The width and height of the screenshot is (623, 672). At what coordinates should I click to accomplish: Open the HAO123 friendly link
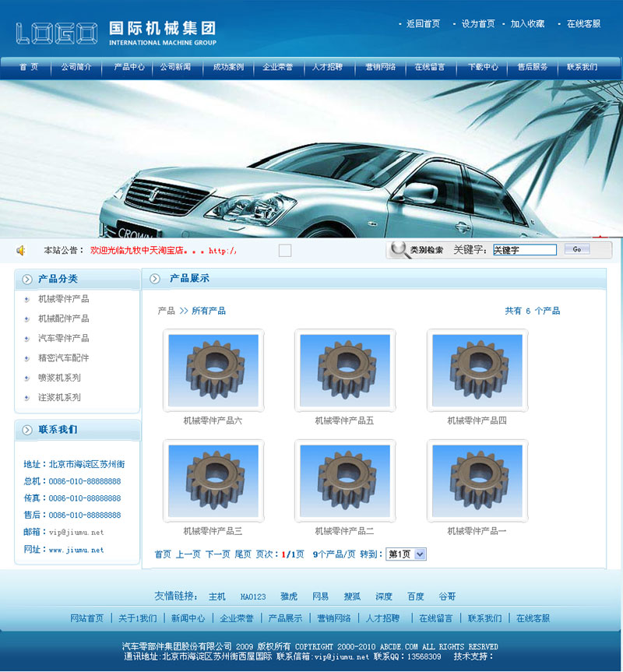[253, 596]
